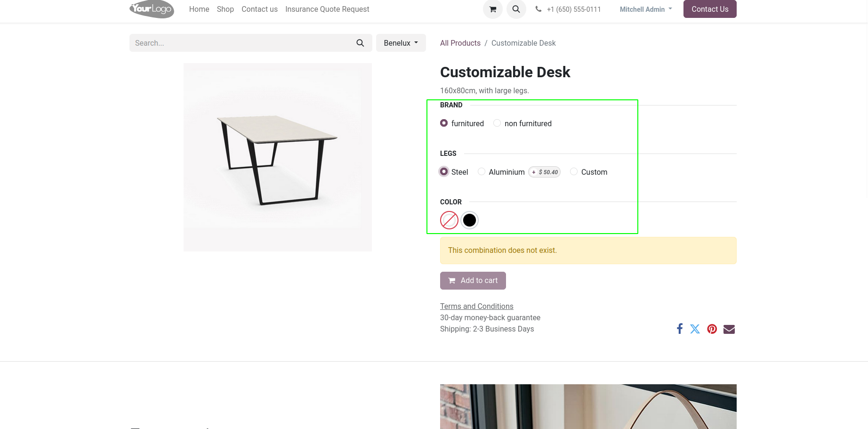Pick the black color swatch
Viewport: 868px width, 429px height.
coord(469,220)
